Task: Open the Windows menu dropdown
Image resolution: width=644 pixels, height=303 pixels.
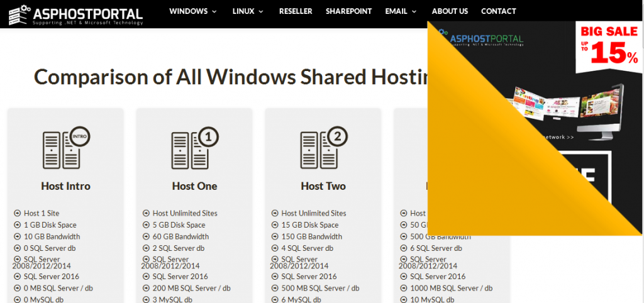Action: pyautogui.click(x=192, y=11)
